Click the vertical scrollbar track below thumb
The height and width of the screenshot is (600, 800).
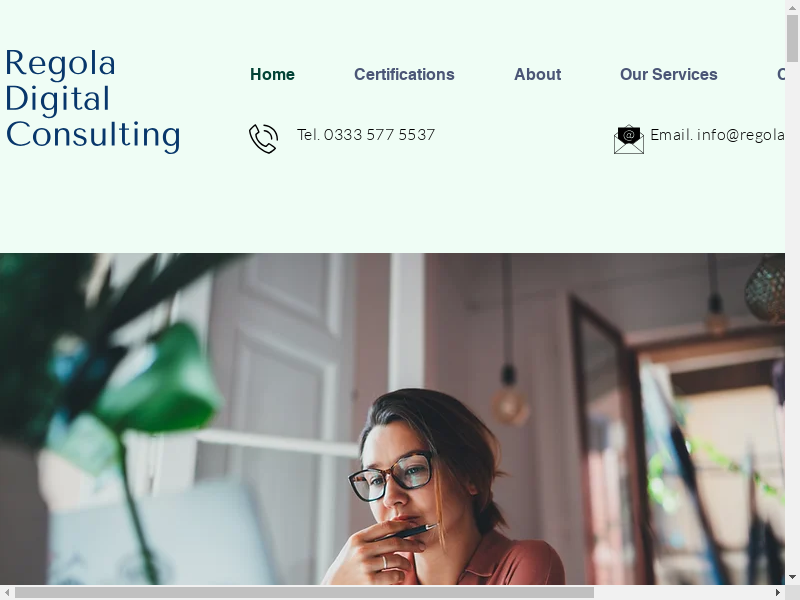pos(792,316)
